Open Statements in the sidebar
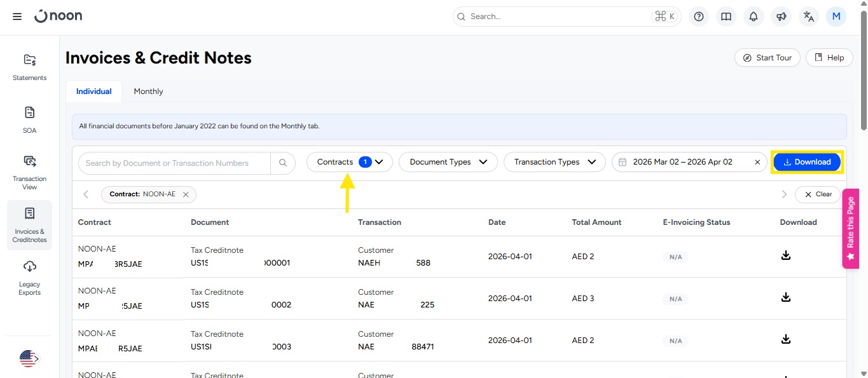The height and width of the screenshot is (378, 868). pyautogui.click(x=30, y=67)
